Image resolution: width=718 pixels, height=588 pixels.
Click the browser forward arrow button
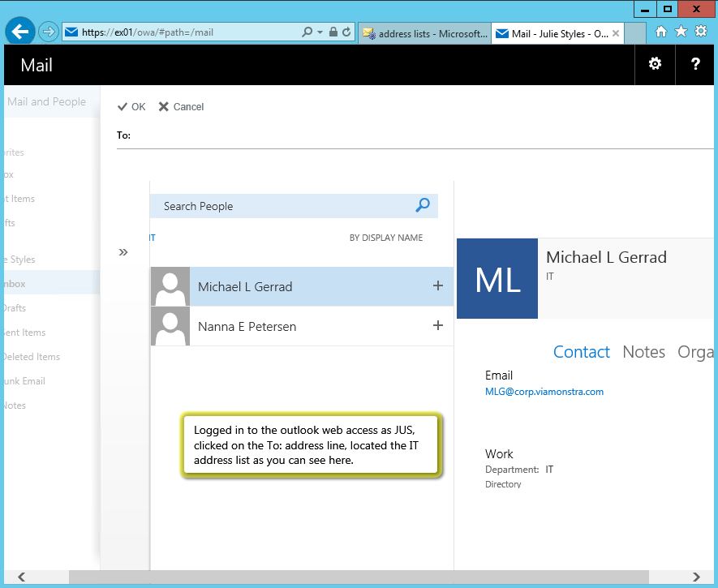49,32
